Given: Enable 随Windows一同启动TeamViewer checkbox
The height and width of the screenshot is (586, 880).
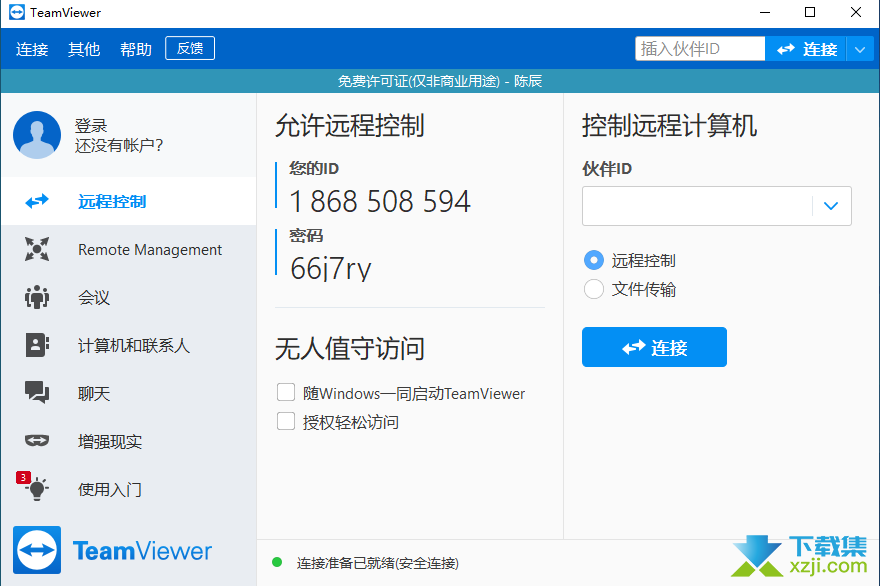Looking at the screenshot, I should coord(286,392).
